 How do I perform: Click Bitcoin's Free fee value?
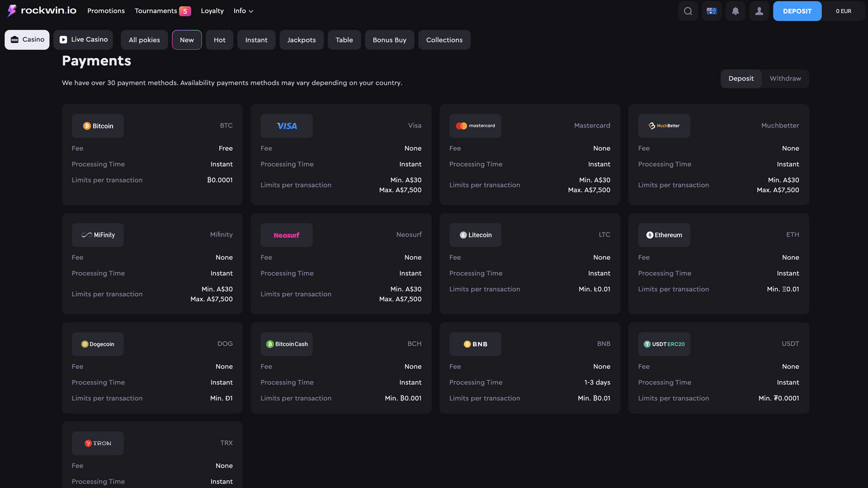click(x=226, y=148)
